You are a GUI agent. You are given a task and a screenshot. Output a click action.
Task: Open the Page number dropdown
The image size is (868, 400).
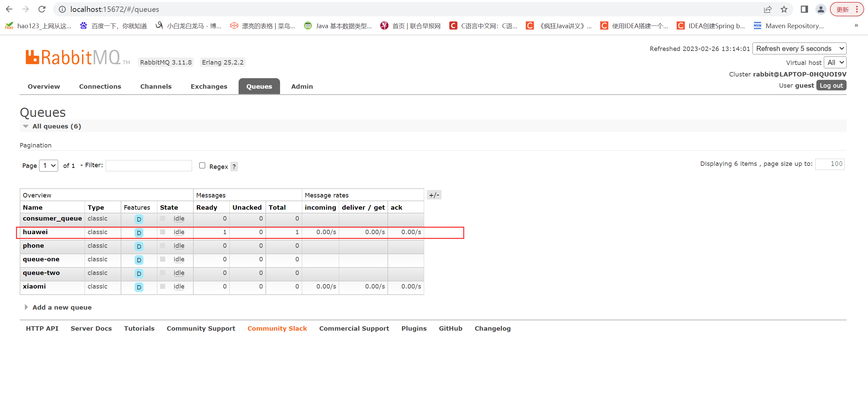49,166
